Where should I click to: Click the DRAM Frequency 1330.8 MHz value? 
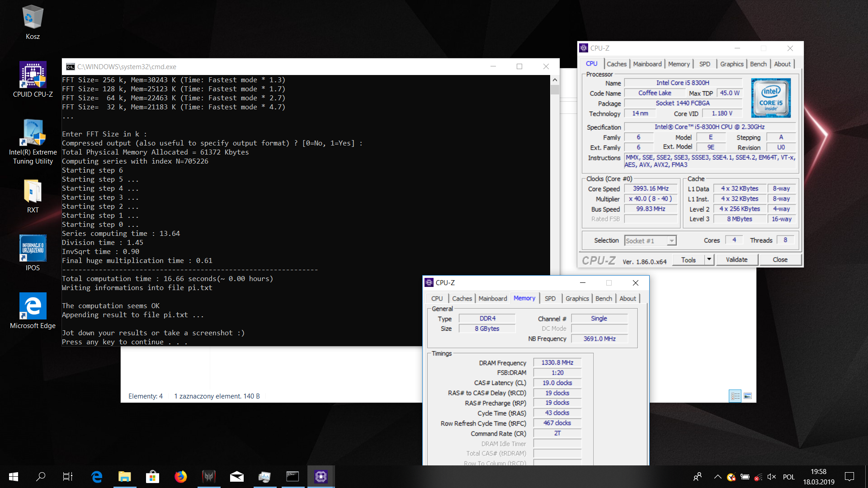tap(557, 363)
